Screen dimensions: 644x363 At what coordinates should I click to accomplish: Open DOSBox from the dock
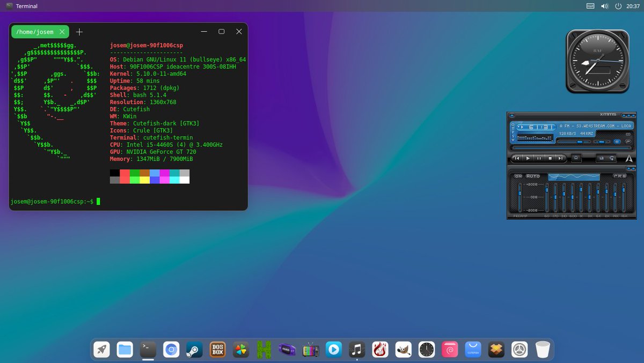[217, 350]
